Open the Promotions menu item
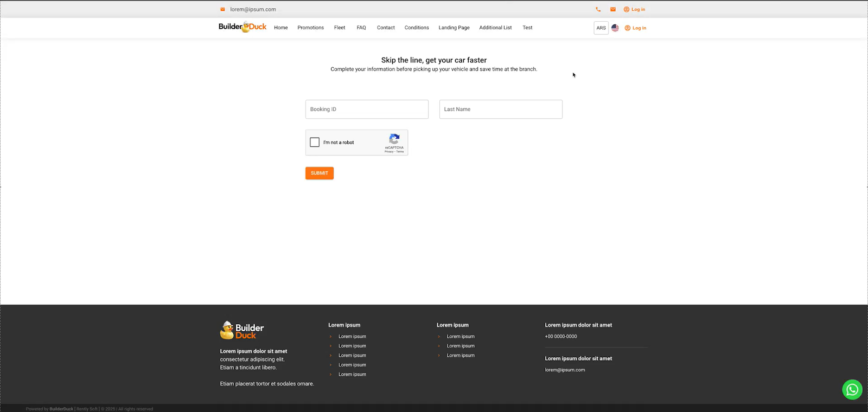Screen dimensions: 868x412 coord(310,28)
